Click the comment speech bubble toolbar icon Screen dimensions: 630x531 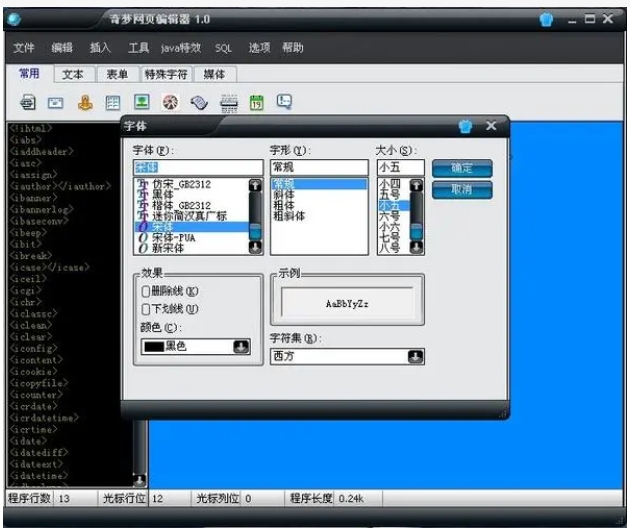(x=284, y=101)
